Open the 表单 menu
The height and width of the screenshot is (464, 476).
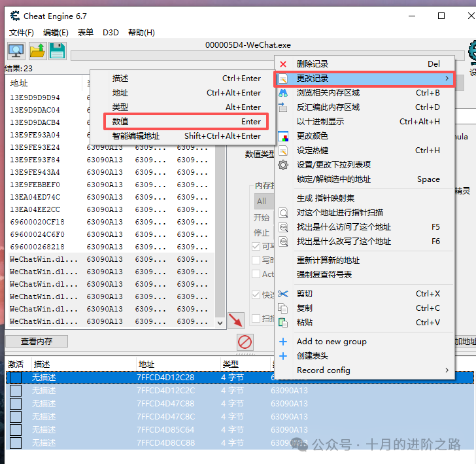[85, 32]
